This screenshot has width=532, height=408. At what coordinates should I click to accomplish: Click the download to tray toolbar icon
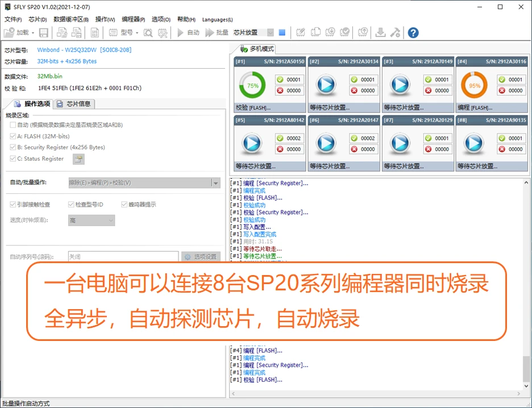[x=381, y=32]
